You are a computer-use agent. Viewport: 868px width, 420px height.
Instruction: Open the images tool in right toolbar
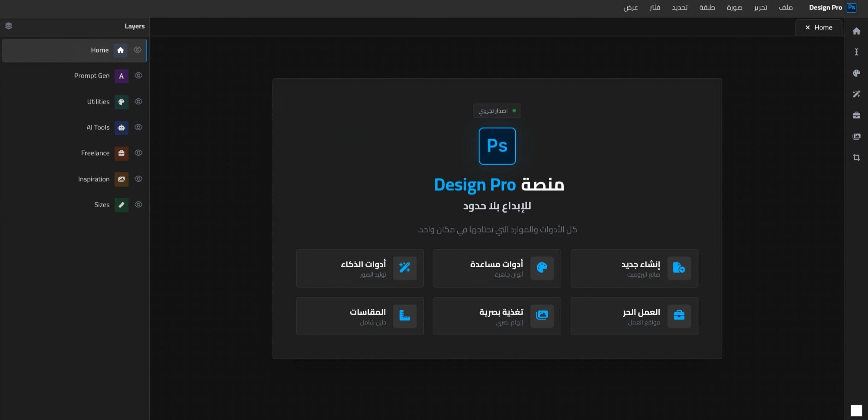[x=856, y=136]
